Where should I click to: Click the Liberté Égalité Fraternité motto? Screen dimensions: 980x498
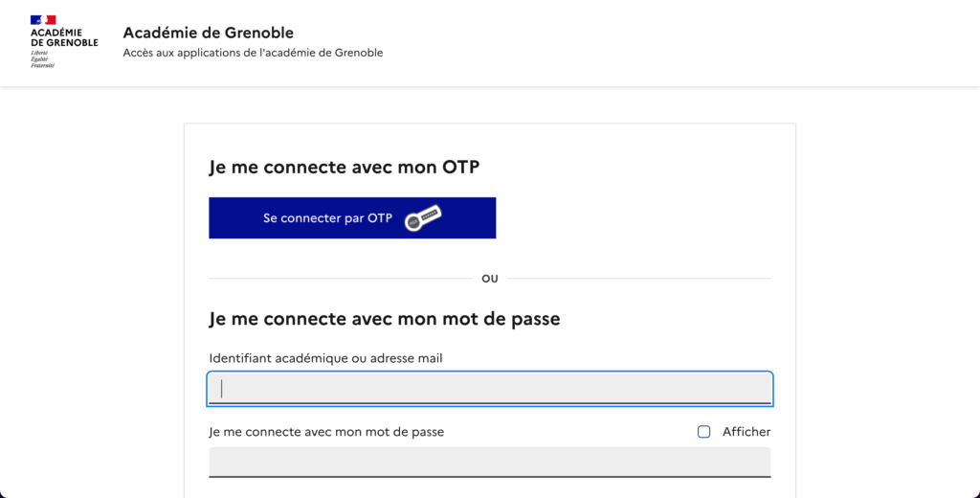coord(43,59)
